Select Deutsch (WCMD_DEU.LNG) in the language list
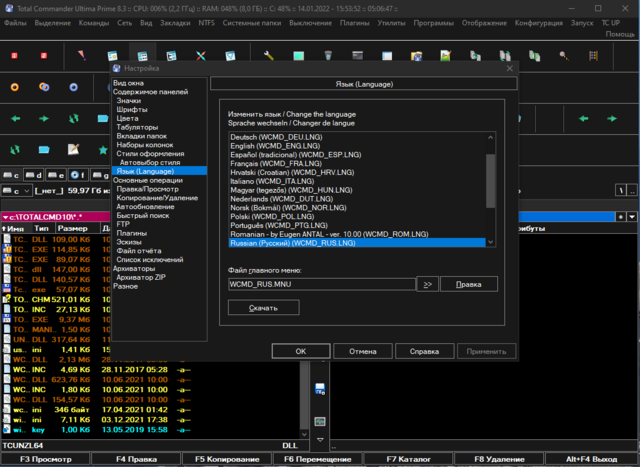Viewport: 640px width, 467px height. tap(357, 137)
